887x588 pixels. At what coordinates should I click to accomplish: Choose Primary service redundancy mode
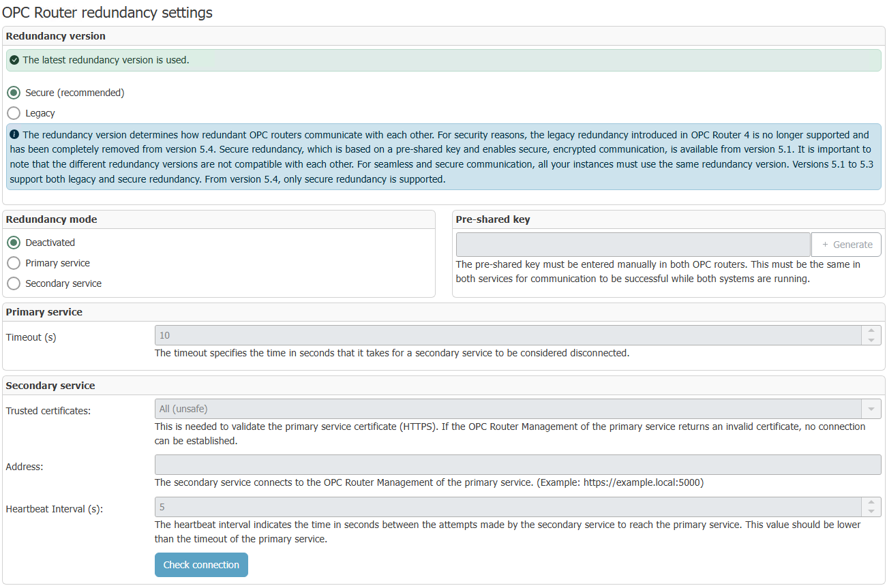pyautogui.click(x=14, y=263)
